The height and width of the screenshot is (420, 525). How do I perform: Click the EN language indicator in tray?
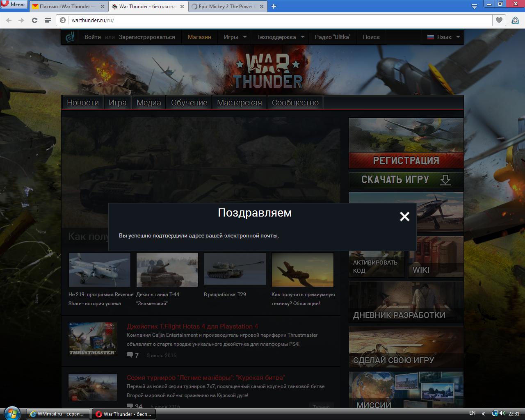(x=472, y=413)
